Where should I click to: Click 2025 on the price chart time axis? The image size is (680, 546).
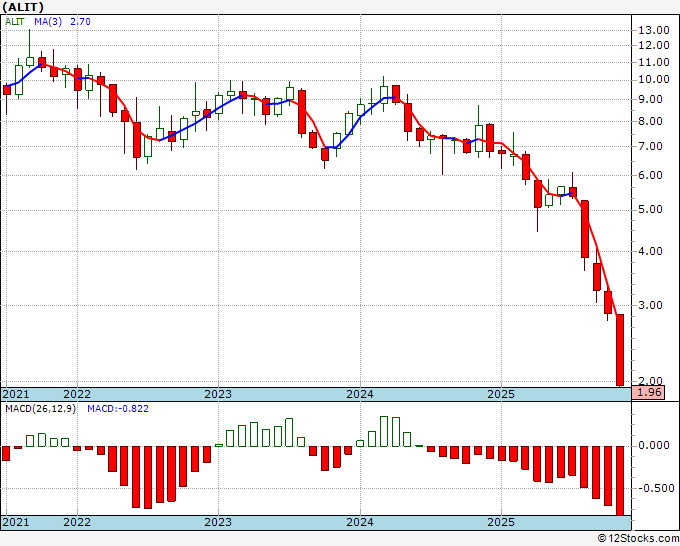[x=501, y=394]
